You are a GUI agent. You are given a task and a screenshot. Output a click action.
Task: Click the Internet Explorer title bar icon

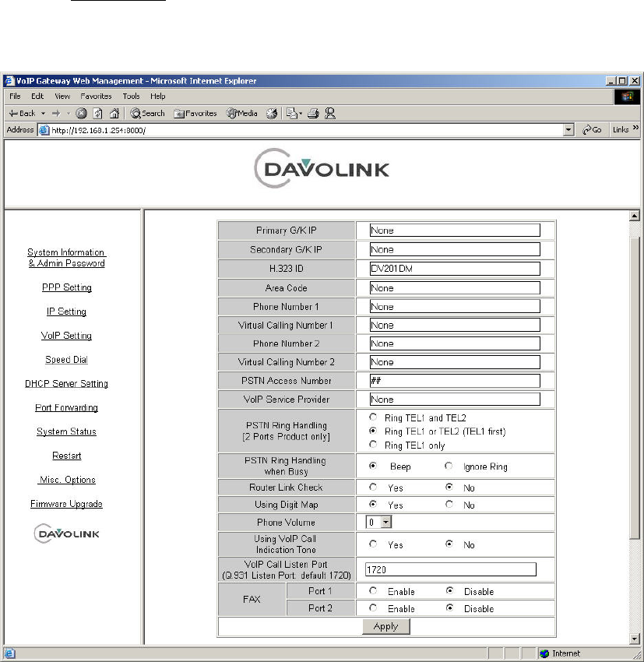coord(9,81)
